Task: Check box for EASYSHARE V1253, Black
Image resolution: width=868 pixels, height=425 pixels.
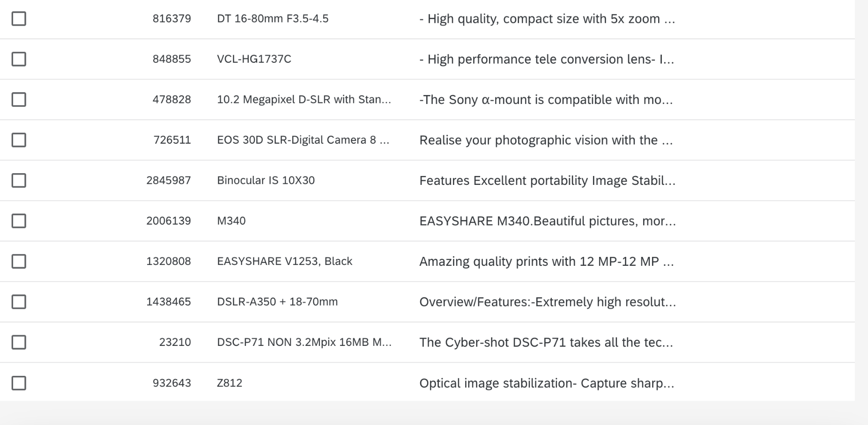Action: click(x=18, y=261)
